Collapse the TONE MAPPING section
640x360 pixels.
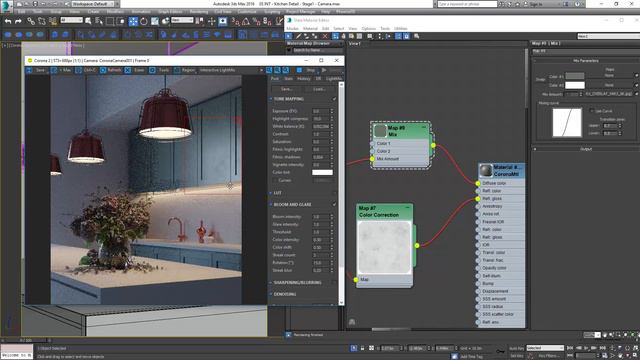[270, 99]
